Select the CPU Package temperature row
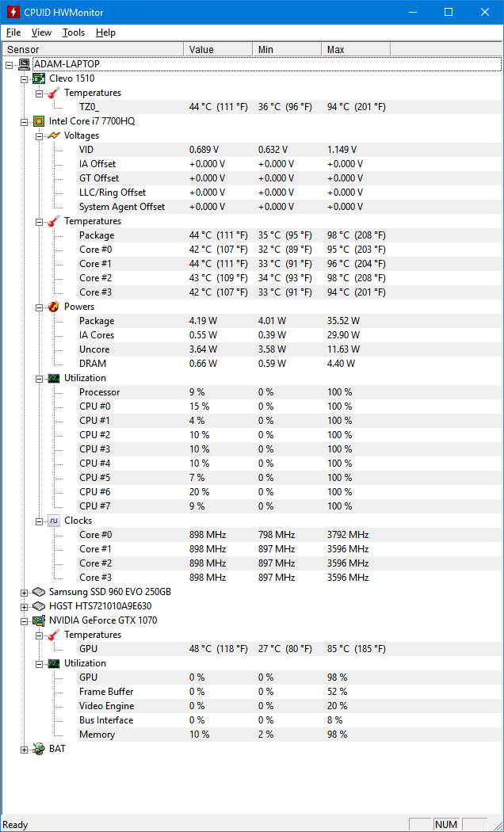 pyautogui.click(x=97, y=235)
